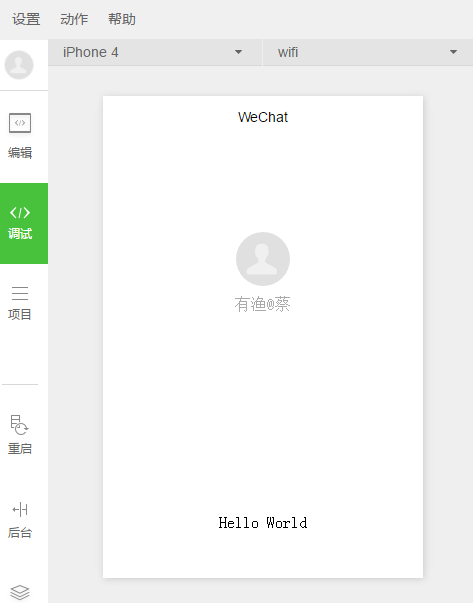Screen dimensions: 473x603
Task: Click the 有渔@蔡 nickname label
Action: click(x=263, y=304)
